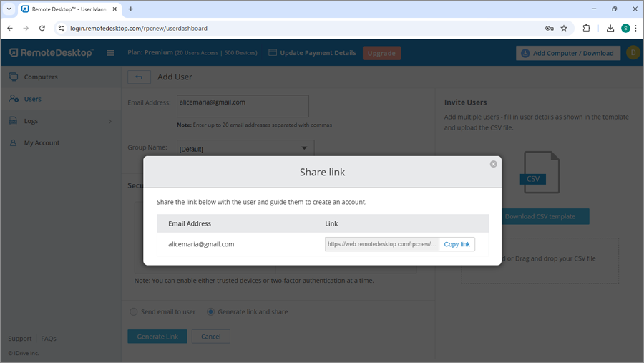
Task: Click the Email Address text field
Action: tap(243, 106)
